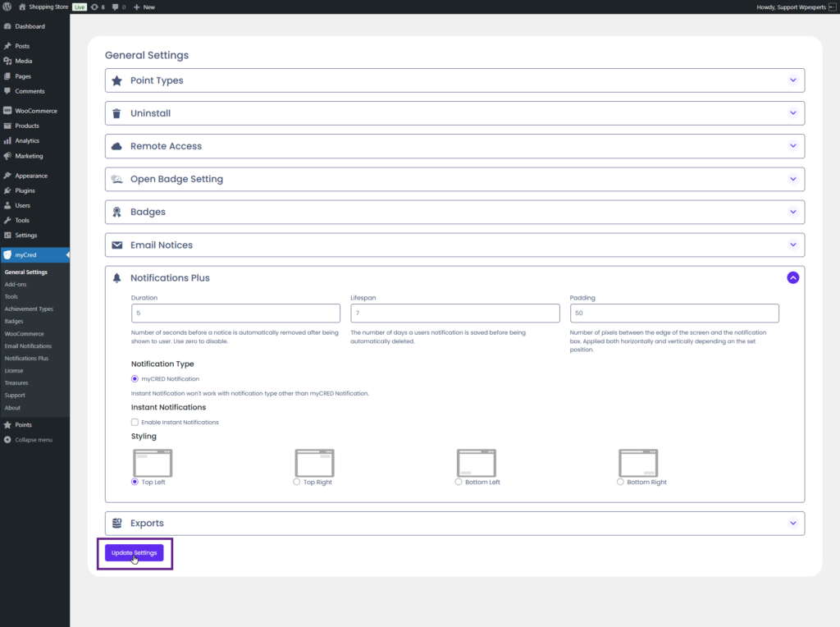The image size is (840, 627).
Task: Click the Uninstall trash icon
Action: point(116,113)
